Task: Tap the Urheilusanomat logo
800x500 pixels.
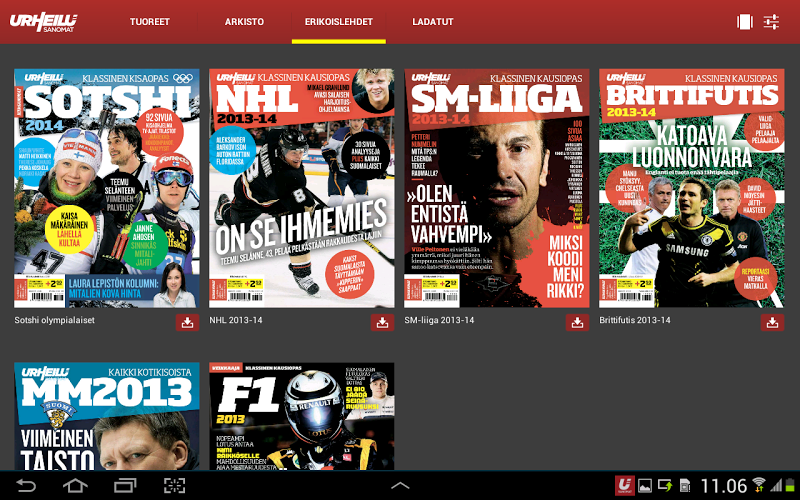Action: (43, 22)
